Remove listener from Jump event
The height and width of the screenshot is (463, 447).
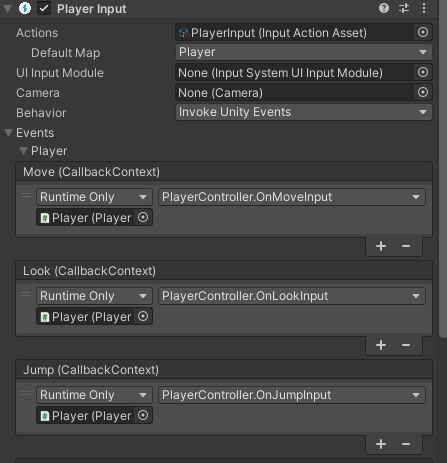tap(406, 444)
